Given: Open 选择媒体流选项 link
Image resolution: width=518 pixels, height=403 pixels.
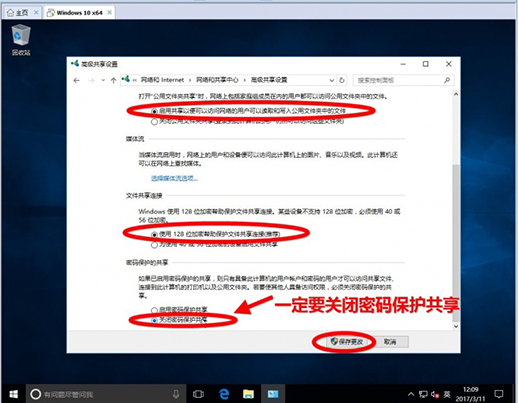Looking at the screenshot, I should click(174, 178).
